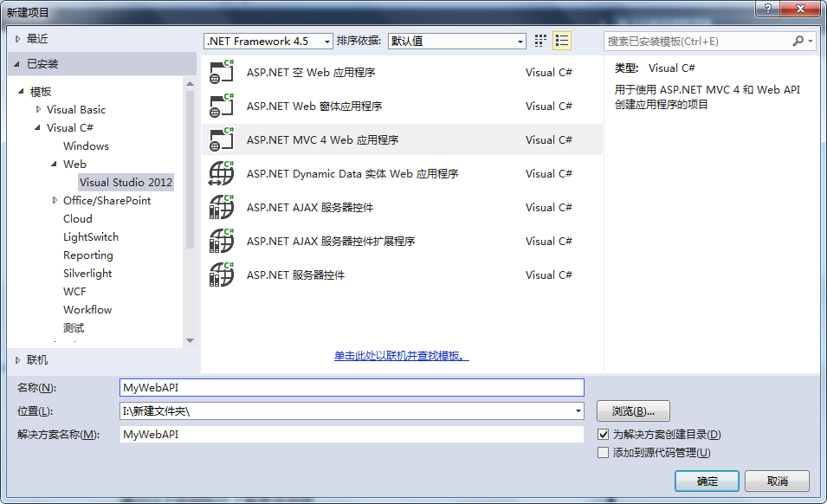Click the ASP.NET Web 窗体应用程序 template icon
The image size is (827, 504).
(x=222, y=107)
